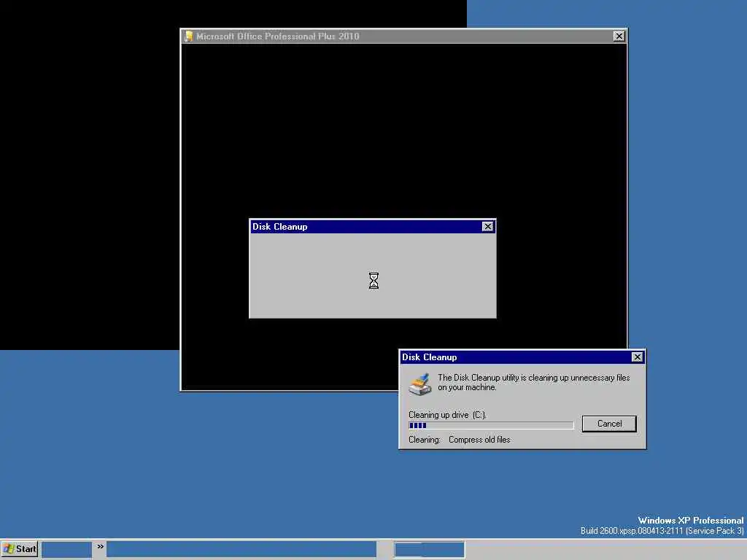747x560 pixels.
Task: Close the blank Disk Cleanup dialog
Action: (487, 227)
